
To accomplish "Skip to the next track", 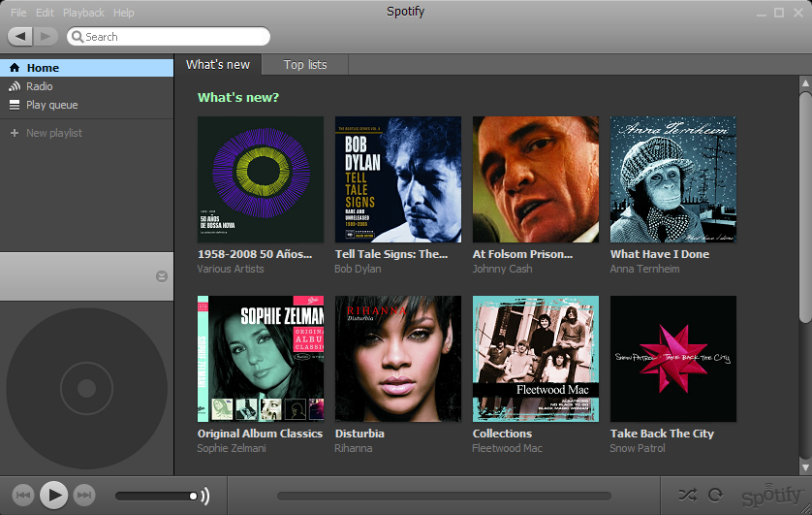I will (84, 496).
